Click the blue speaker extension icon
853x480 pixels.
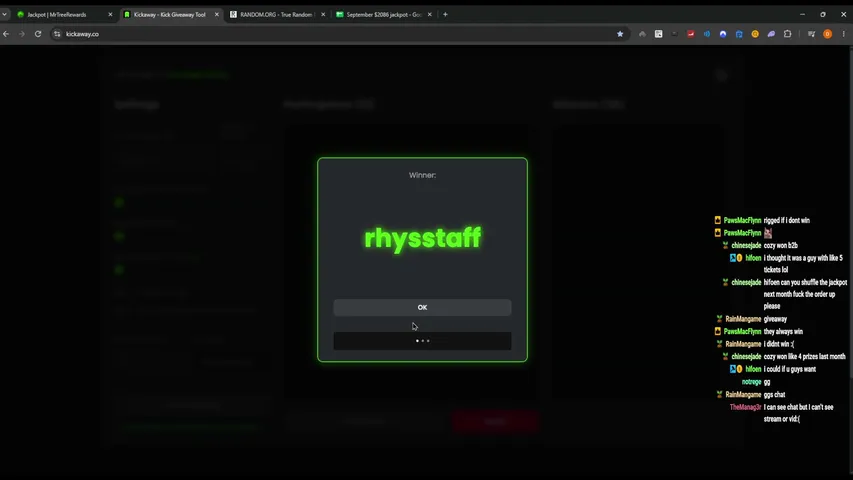pos(707,34)
